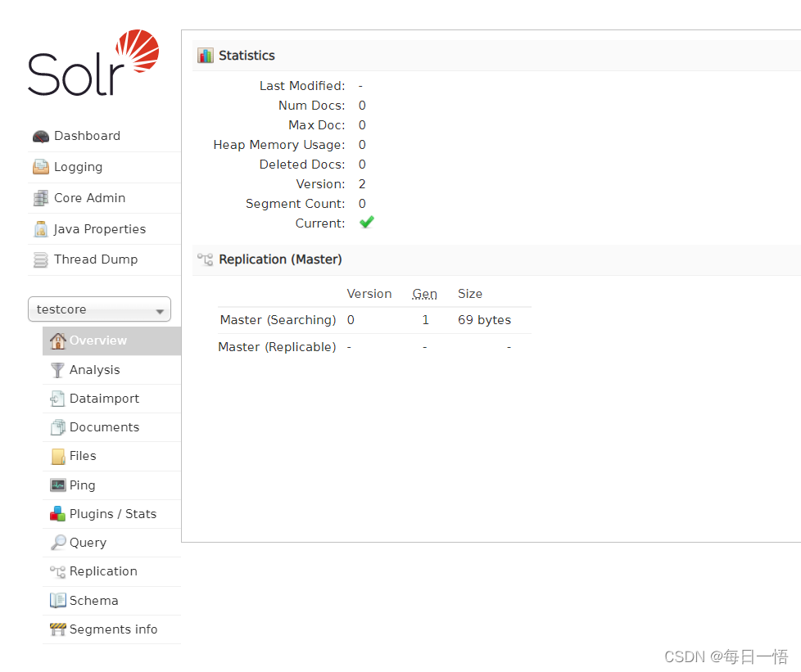The width and height of the screenshot is (801, 672).
Task: Click the Statistics section heading
Action: (x=247, y=56)
